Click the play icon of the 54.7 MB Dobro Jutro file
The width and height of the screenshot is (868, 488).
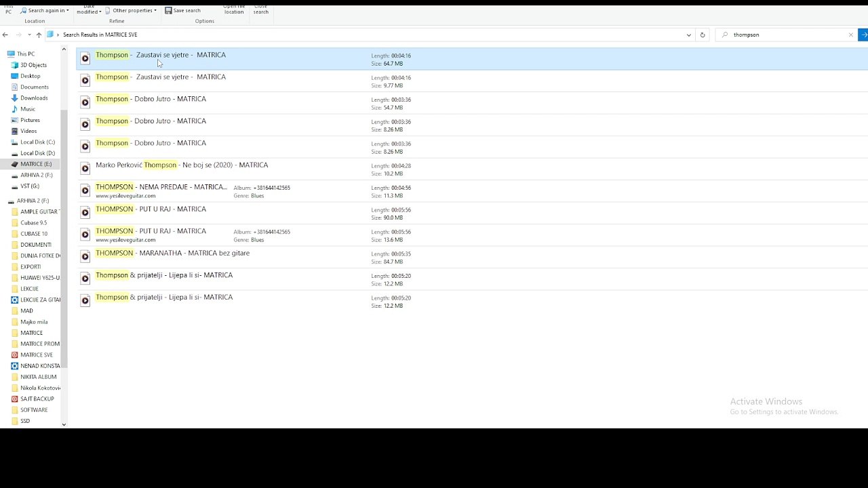pos(85,102)
